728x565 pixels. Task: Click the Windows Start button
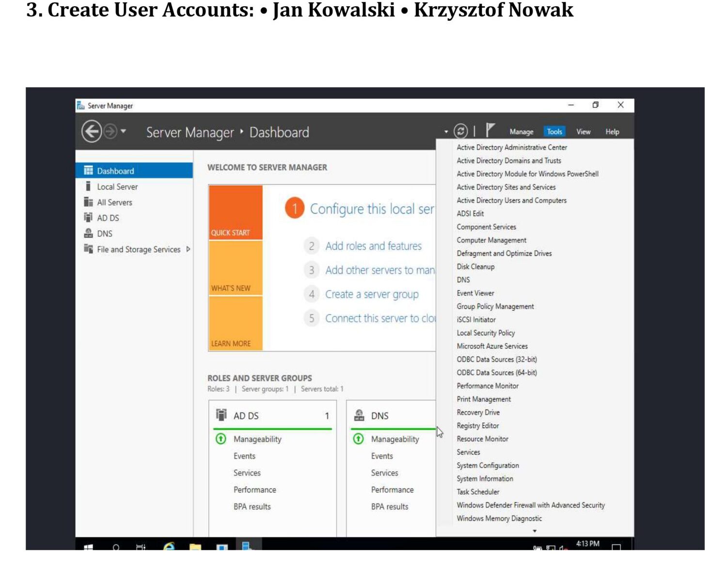tap(88, 547)
